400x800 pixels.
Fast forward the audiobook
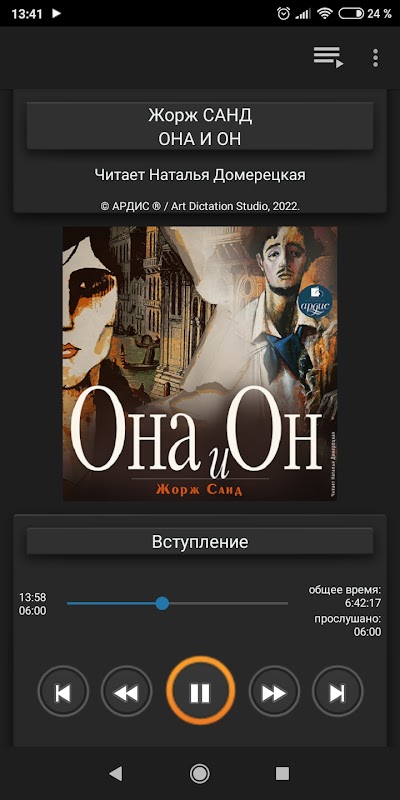pos(274,692)
